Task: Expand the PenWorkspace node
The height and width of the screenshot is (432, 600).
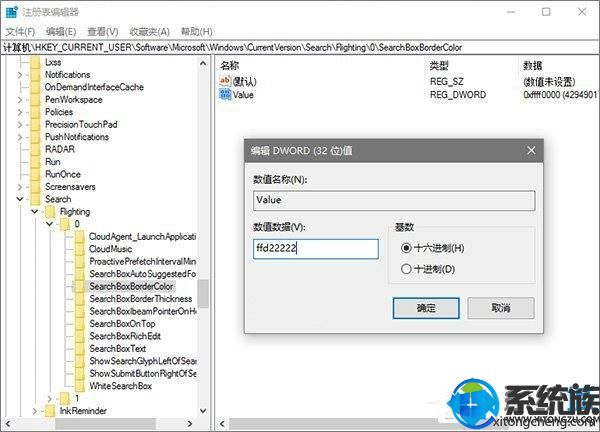Action: pos(20,99)
